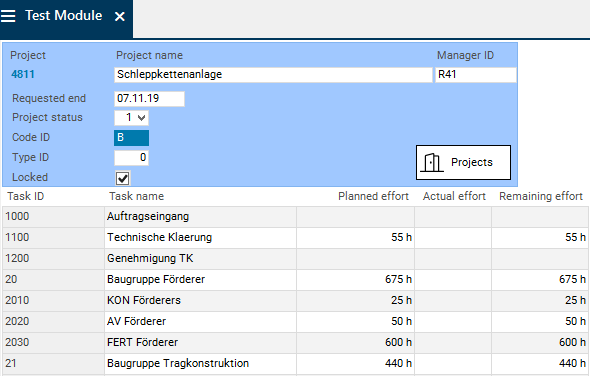Select the KON Förderers task name

[201, 301]
